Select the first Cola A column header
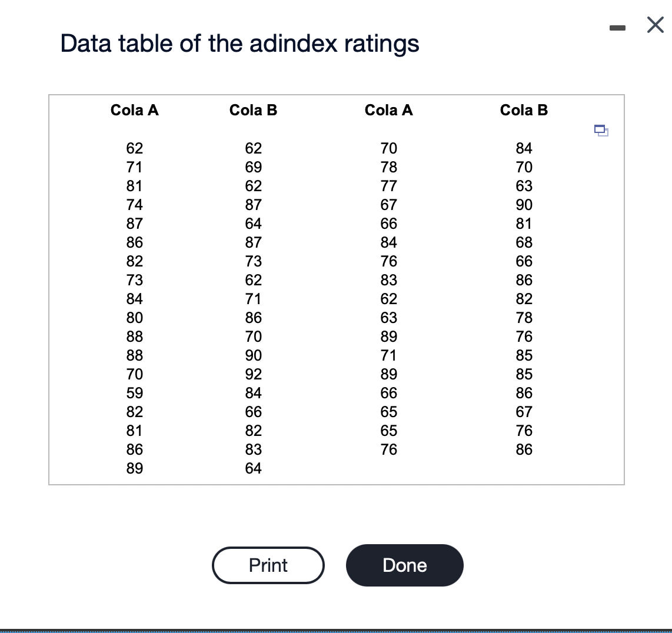The height and width of the screenshot is (633, 672). coord(134,110)
